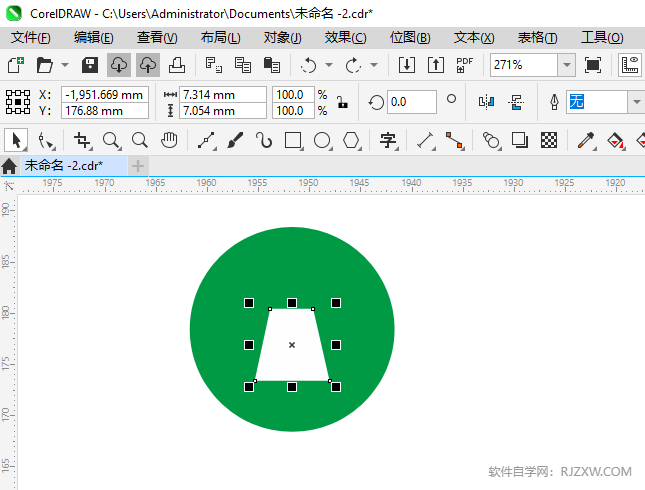Expand the Open recent files arrow
The image size is (645, 490).
65,65
